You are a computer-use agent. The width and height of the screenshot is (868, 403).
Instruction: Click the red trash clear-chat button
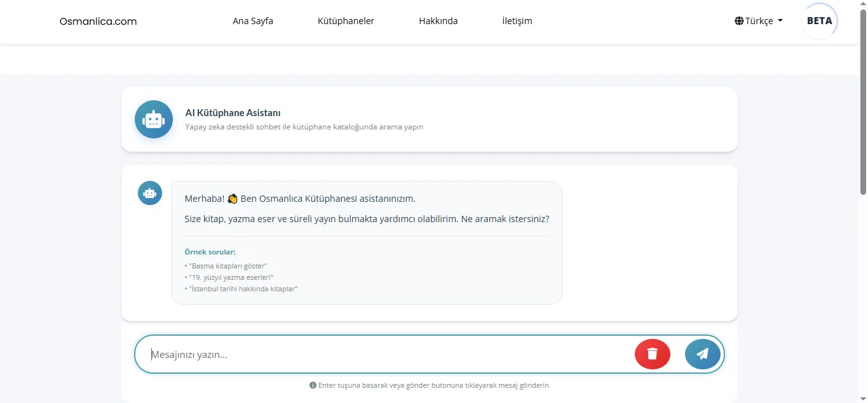pos(652,354)
